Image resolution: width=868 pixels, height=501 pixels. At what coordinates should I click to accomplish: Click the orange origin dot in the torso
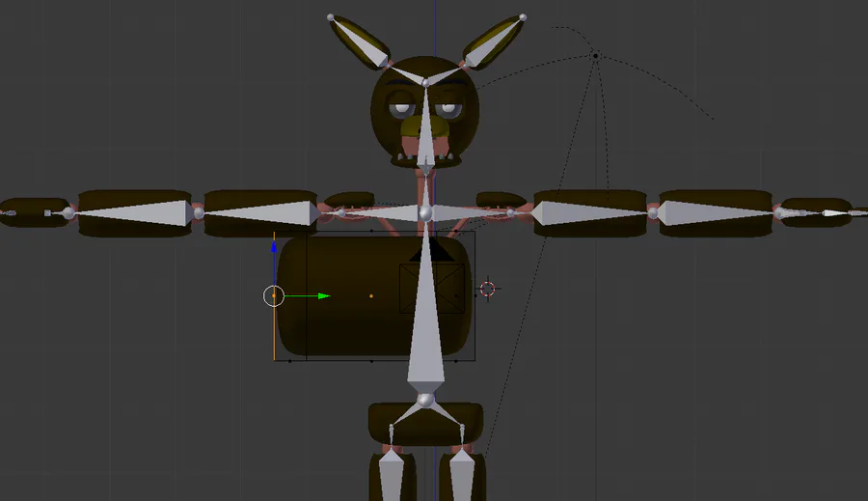tap(371, 296)
